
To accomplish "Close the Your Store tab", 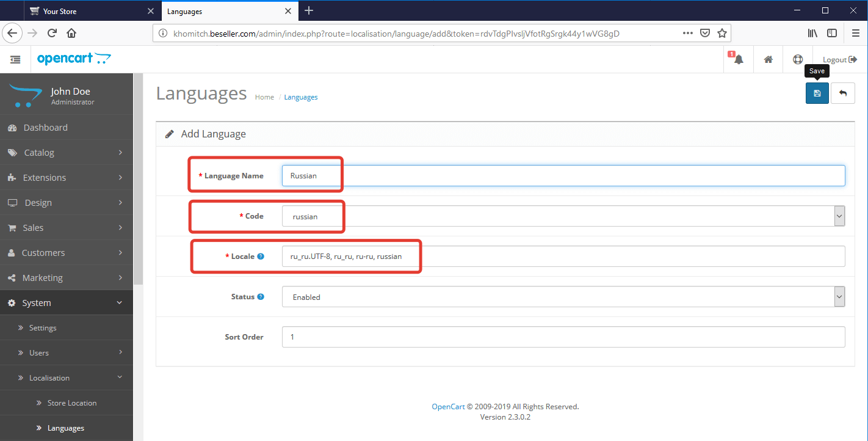I will click(151, 11).
